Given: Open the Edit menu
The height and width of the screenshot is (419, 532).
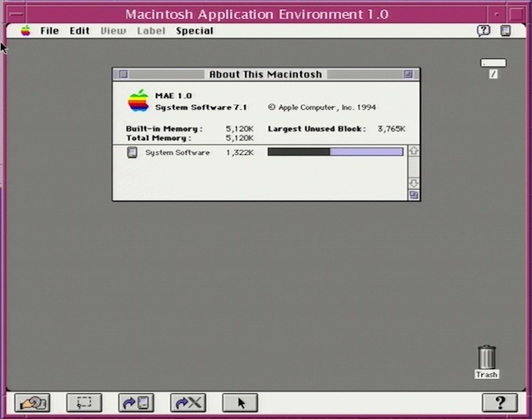Looking at the screenshot, I should (80, 31).
